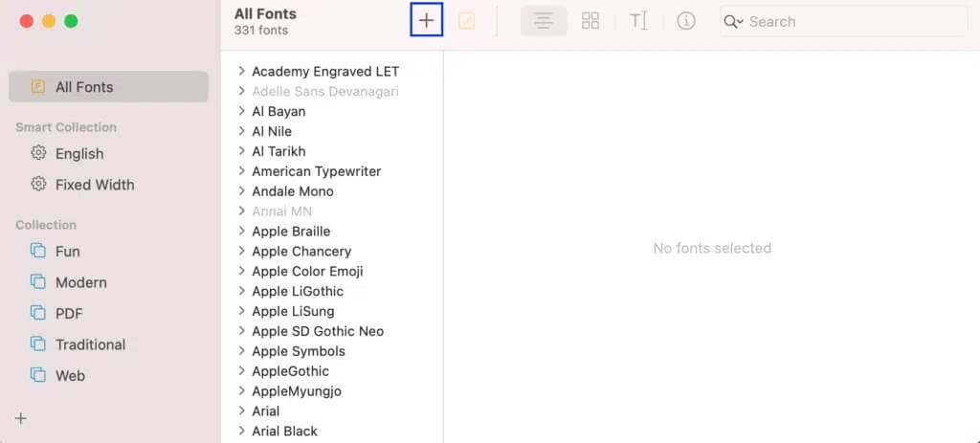The height and width of the screenshot is (443, 980).
Task: Select the Apple SD Gothic Neo font
Action: click(x=318, y=331)
